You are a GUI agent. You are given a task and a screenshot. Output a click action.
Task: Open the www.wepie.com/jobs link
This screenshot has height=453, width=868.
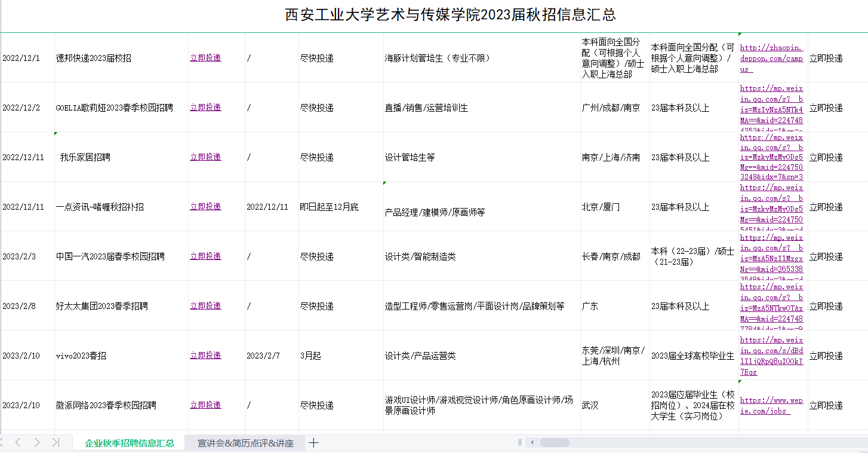[x=771, y=406]
